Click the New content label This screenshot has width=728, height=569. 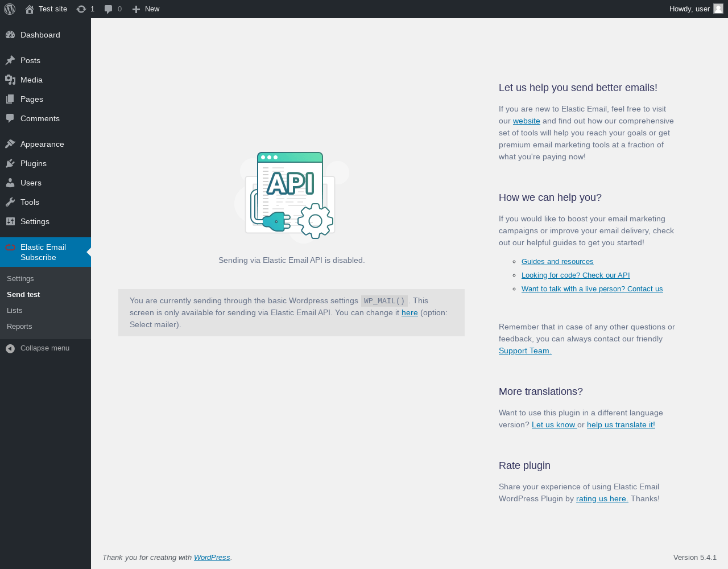point(152,9)
